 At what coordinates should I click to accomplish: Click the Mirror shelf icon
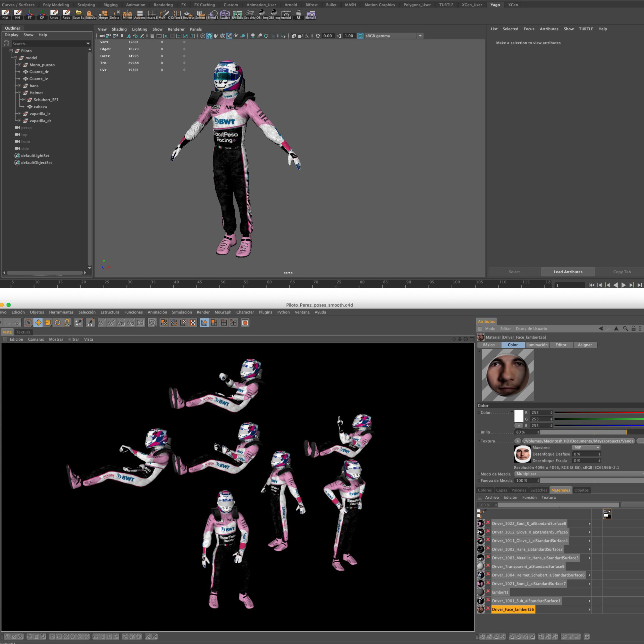pos(127,14)
